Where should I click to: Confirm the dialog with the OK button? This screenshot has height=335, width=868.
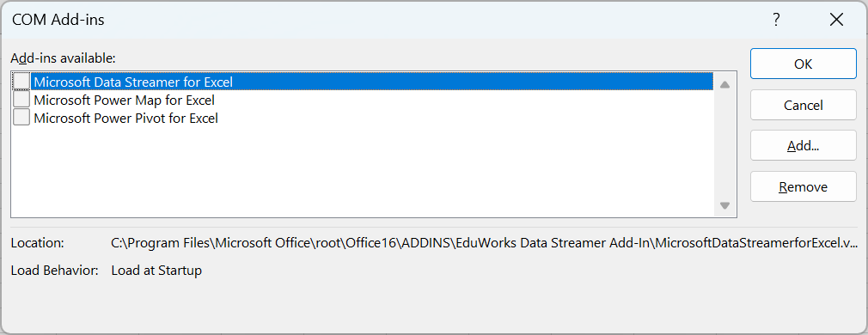click(804, 64)
